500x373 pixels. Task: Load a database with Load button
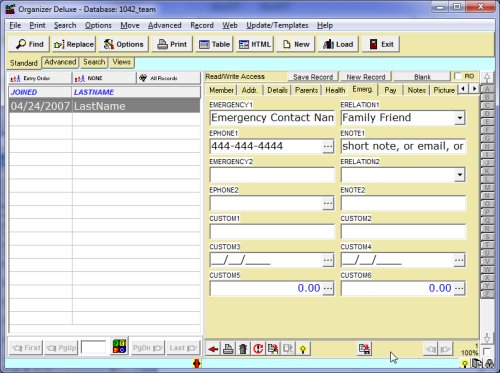[x=338, y=44]
